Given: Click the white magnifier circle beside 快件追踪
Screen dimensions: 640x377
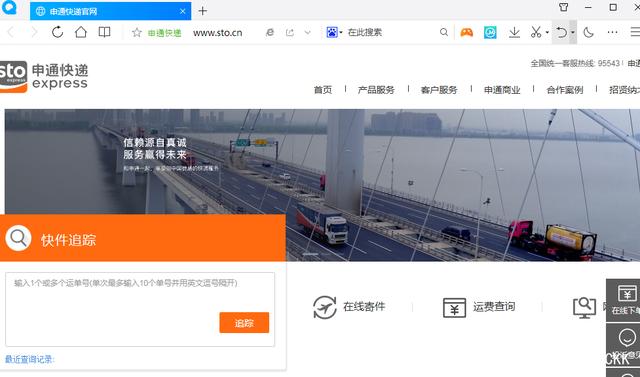Looking at the screenshot, I should click(x=18, y=238).
